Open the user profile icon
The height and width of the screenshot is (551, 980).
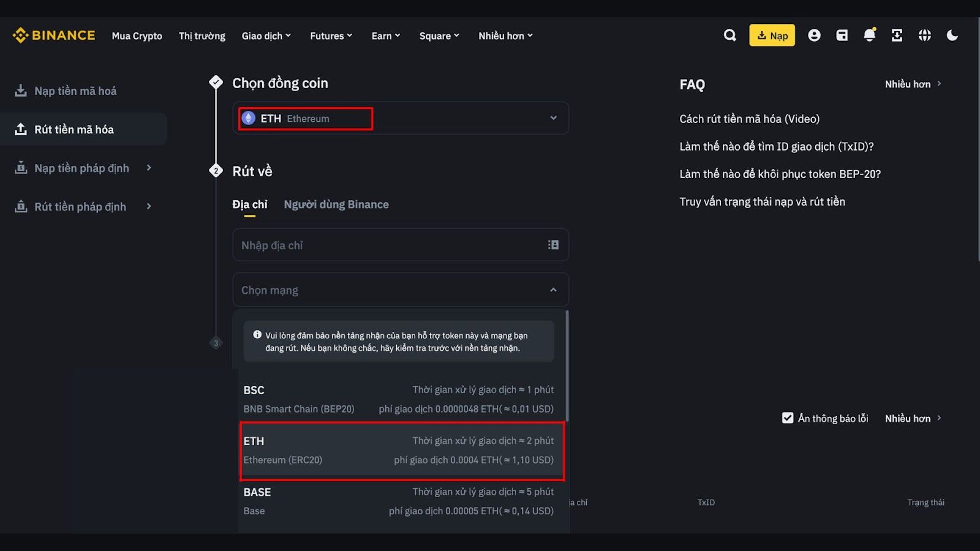814,36
